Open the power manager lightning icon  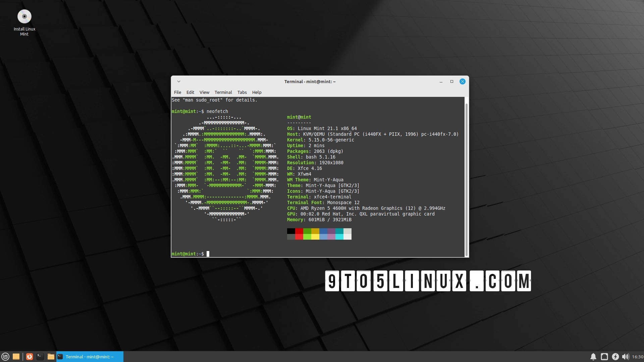click(x=615, y=357)
